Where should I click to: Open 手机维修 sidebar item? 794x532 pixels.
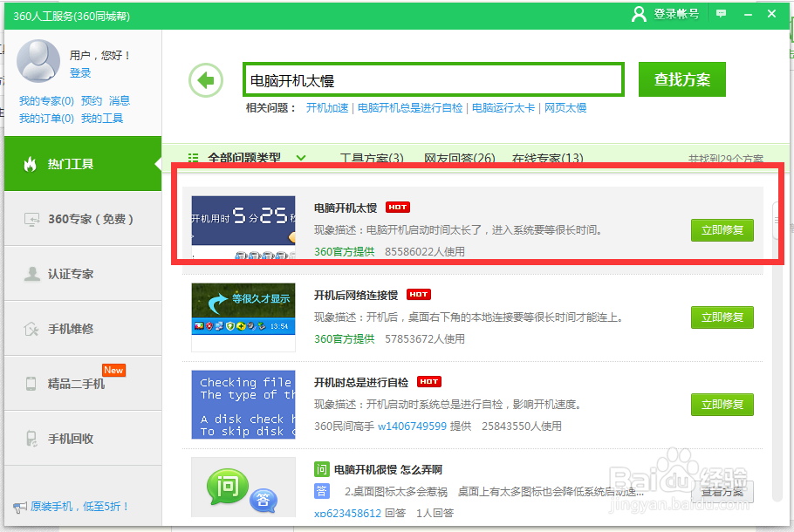(83, 329)
